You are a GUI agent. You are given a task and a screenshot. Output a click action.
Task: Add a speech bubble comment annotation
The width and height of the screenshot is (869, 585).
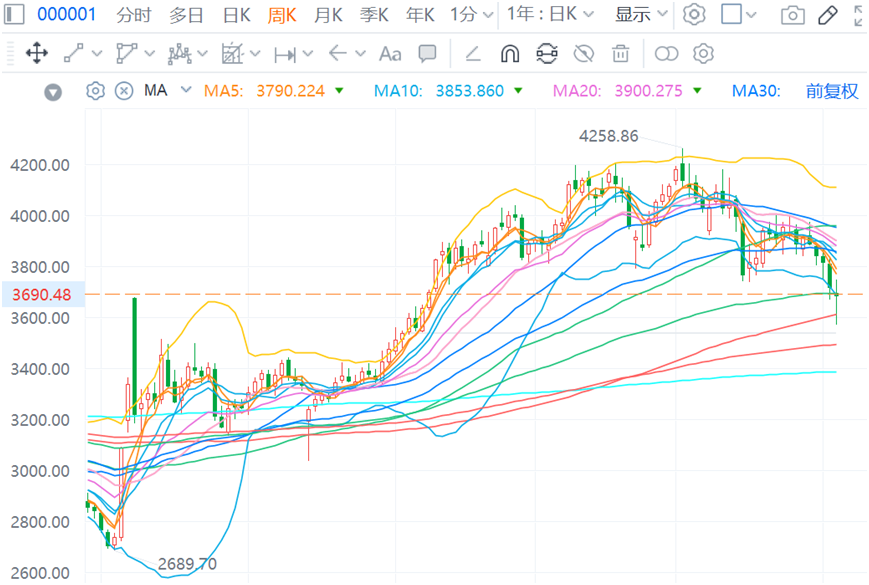(427, 54)
